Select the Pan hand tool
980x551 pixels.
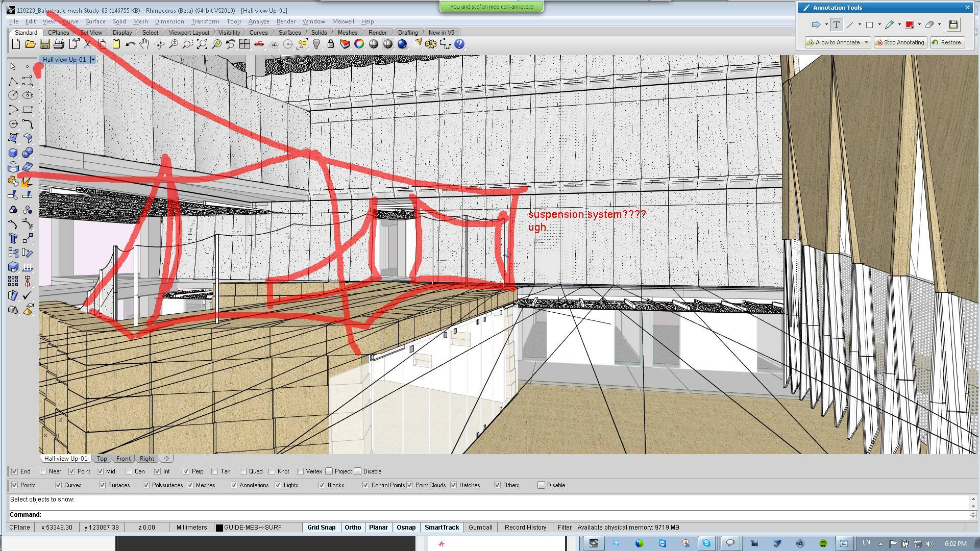[145, 44]
